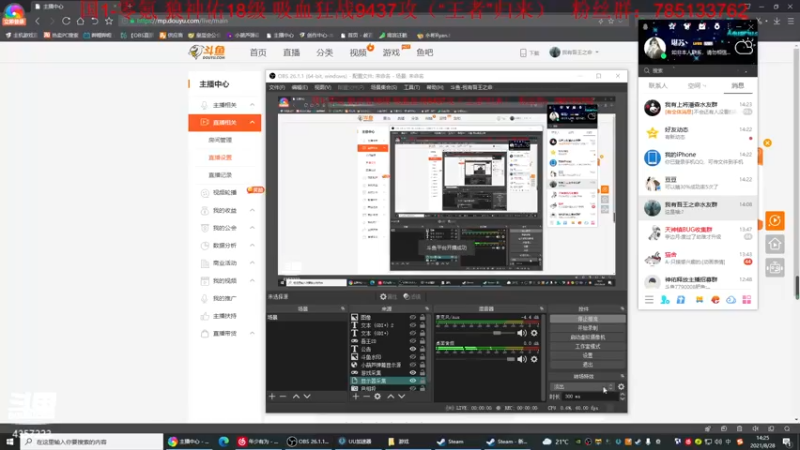Toggle the lock for 图像 source
This screenshot has width=800, height=450.
(x=422, y=317)
